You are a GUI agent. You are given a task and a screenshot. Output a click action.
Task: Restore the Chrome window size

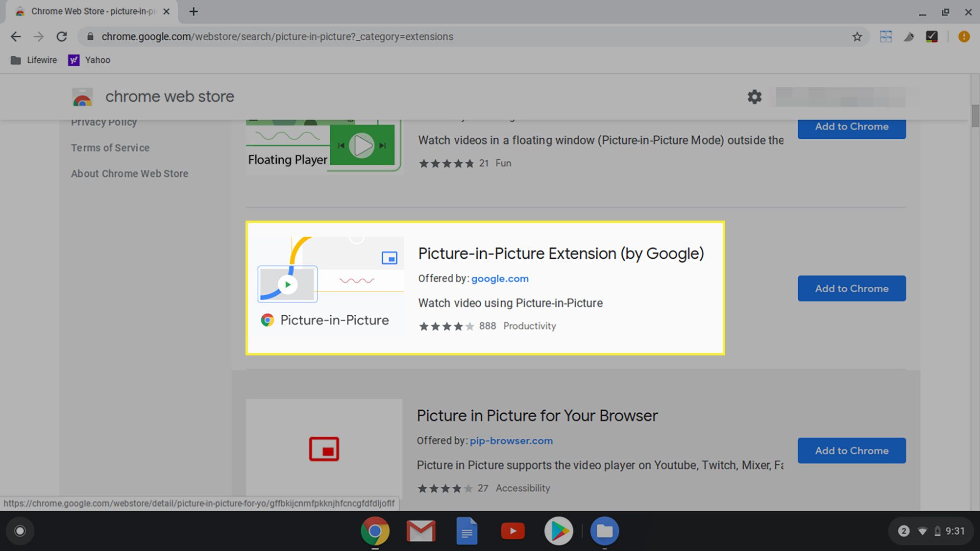[x=945, y=12]
